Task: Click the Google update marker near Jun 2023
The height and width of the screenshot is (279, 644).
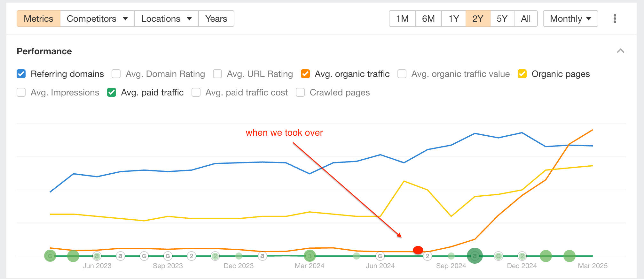Action: pyautogui.click(x=50, y=255)
